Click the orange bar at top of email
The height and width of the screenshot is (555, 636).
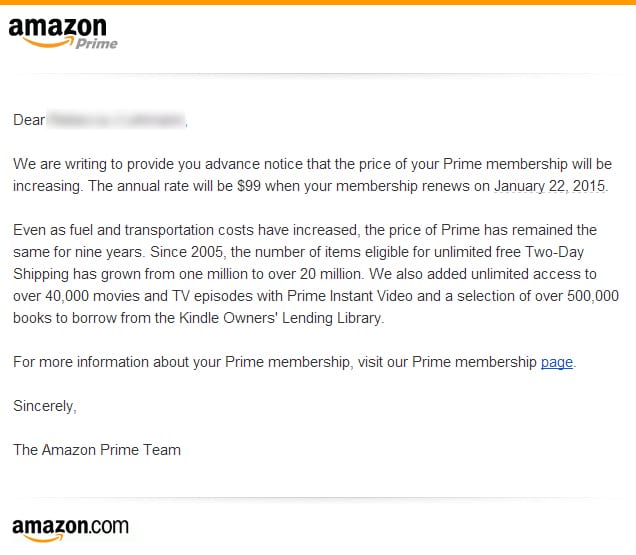[x=318, y=2]
